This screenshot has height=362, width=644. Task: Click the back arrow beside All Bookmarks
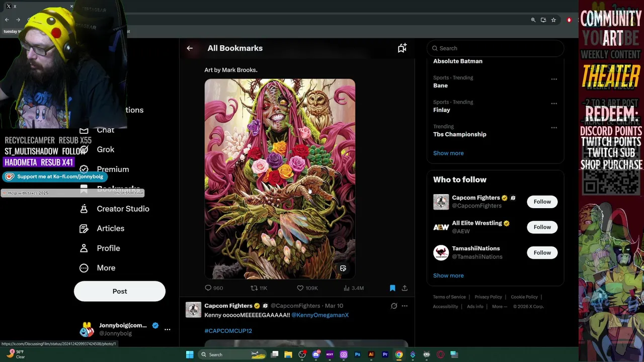pyautogui.click(x=190, y=48)
